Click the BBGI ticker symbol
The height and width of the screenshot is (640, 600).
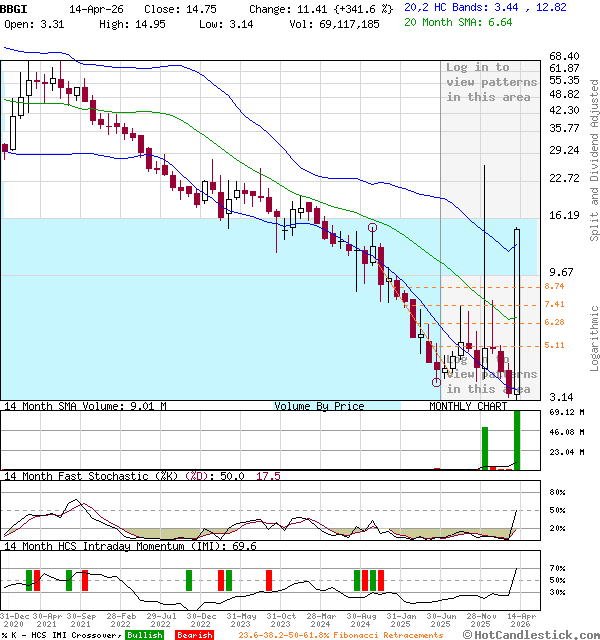(x=15, y=8)
